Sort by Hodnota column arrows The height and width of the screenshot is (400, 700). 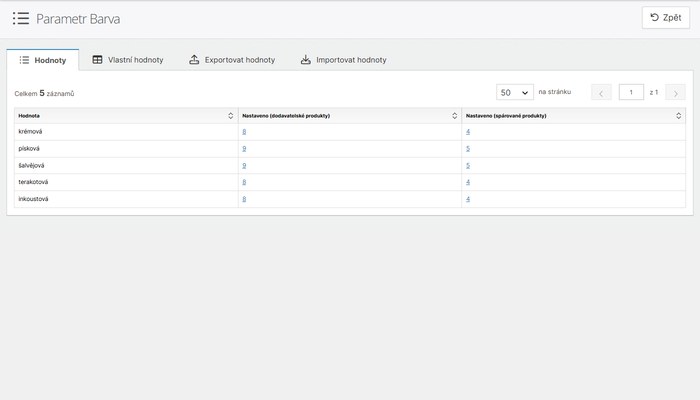pos(231,116)
